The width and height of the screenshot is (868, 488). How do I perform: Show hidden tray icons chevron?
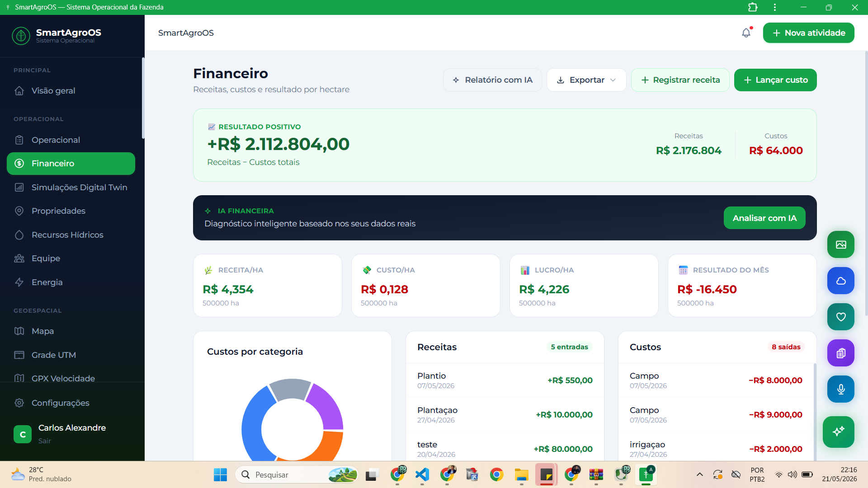click(699, 474)
